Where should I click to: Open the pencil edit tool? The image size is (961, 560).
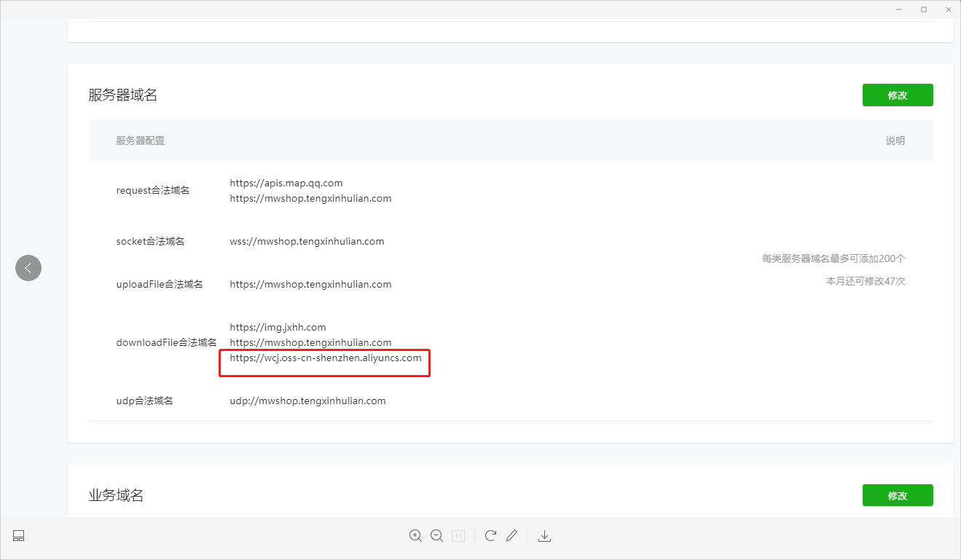[511, 536]
